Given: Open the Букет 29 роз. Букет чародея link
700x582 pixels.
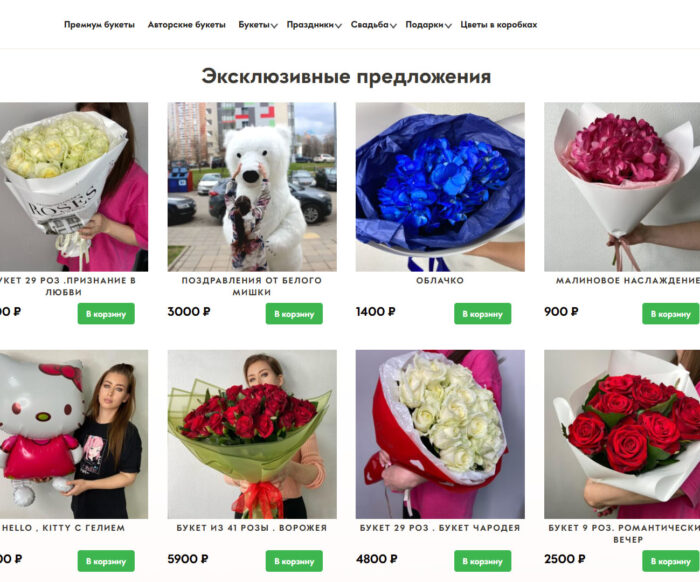Looking at the screenshot, I should click(440, 528).
